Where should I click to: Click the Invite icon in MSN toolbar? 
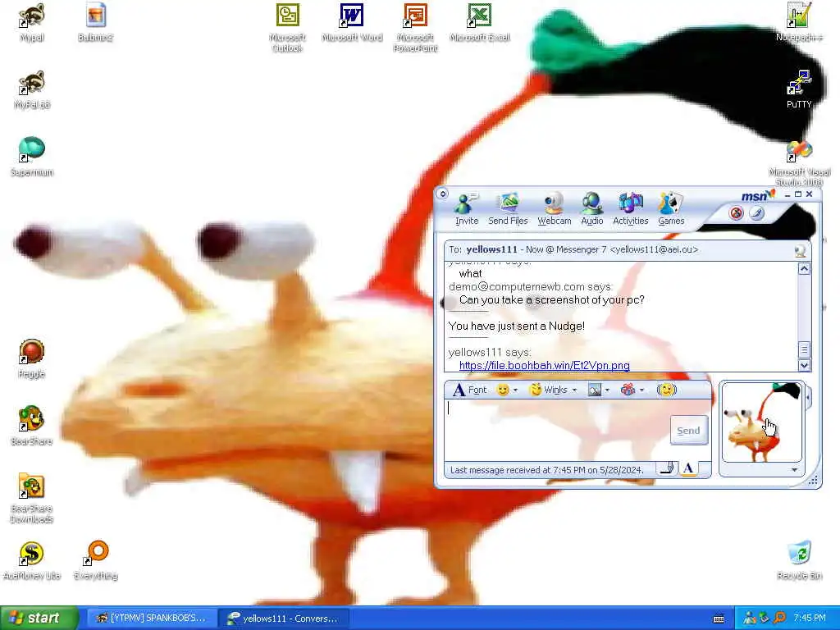click(467, 209)
